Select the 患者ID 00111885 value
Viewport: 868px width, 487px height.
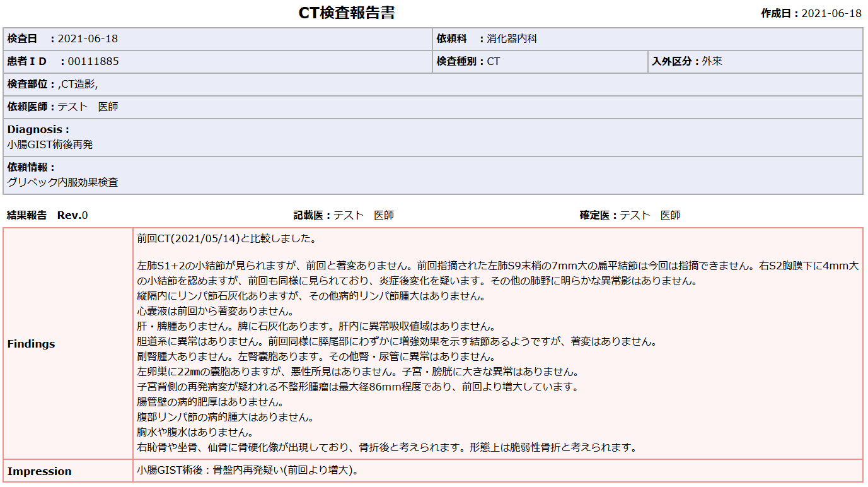[x=93, y=62]
